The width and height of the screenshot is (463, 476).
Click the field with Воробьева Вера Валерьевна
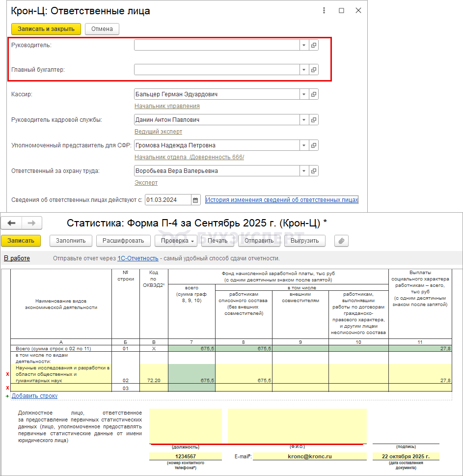217,171
